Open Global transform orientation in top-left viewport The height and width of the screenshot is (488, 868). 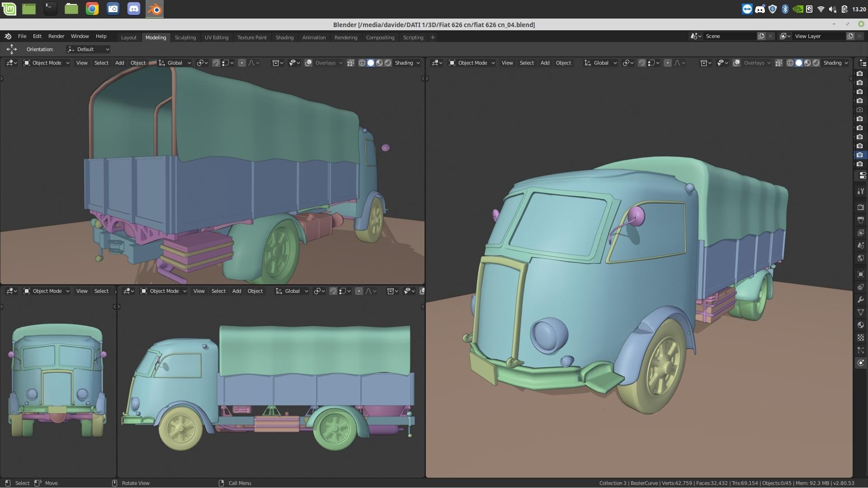tap(175, 63)
